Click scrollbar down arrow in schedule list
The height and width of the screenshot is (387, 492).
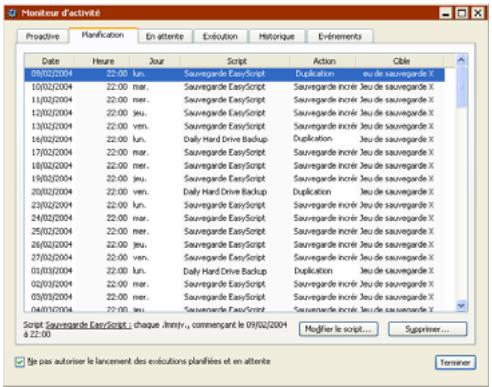pos(461,305)
